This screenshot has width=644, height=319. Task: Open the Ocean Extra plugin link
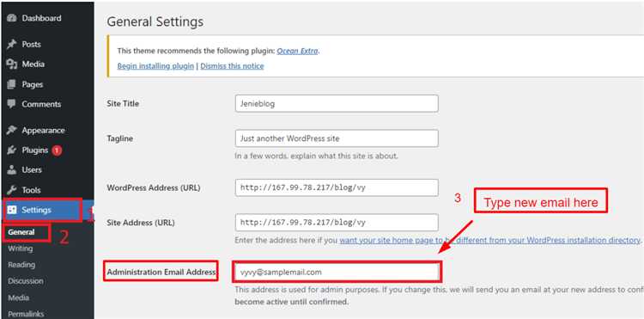(x=297, y=52)
